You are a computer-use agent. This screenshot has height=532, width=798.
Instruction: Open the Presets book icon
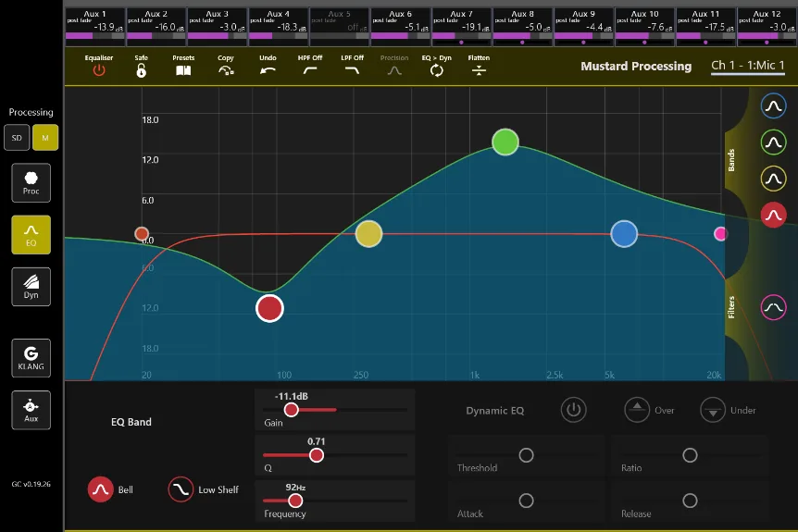coord(183,70)
